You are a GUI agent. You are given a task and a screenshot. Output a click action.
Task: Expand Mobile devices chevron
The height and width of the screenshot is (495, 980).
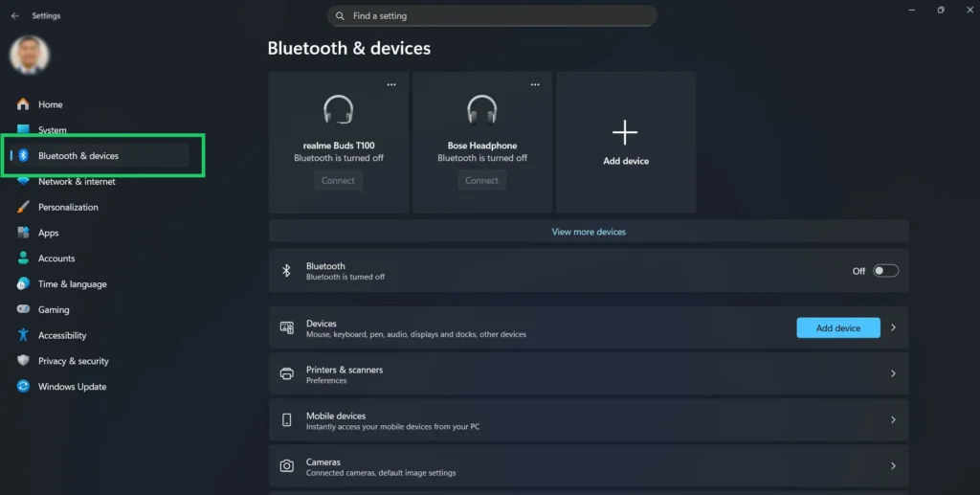coord(893,420)
